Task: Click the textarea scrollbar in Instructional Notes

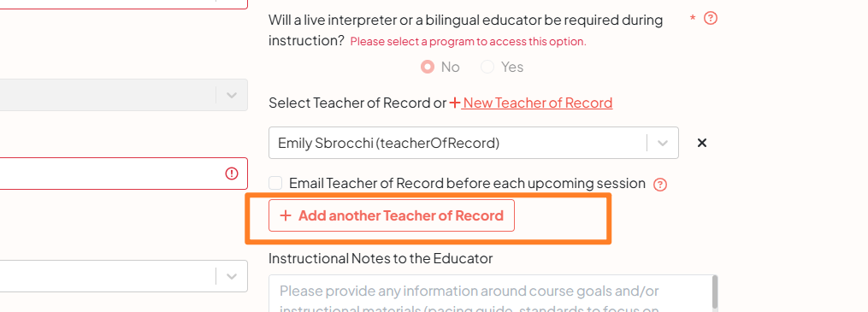Action: [715, 293]
